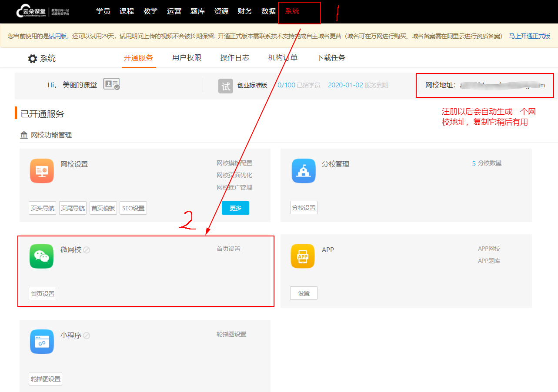Click 首页设置 button under 微网校
This screenshot has height=392, width=558.
43,294
